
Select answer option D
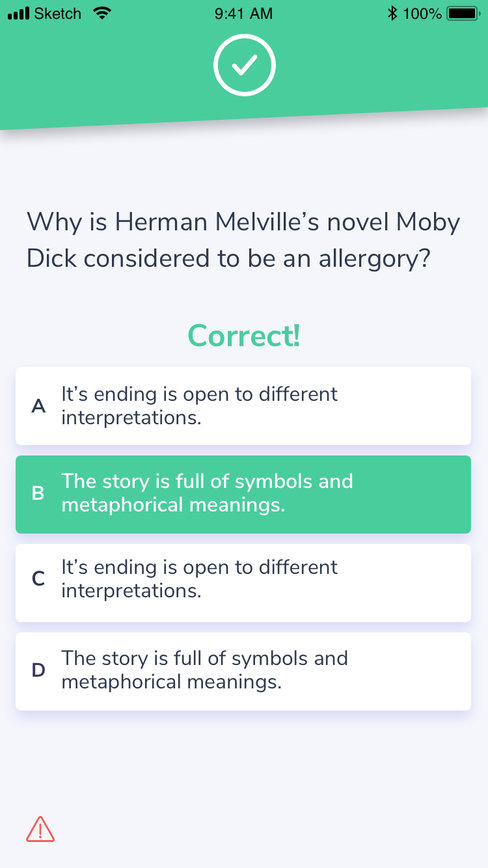pos(243,671)
